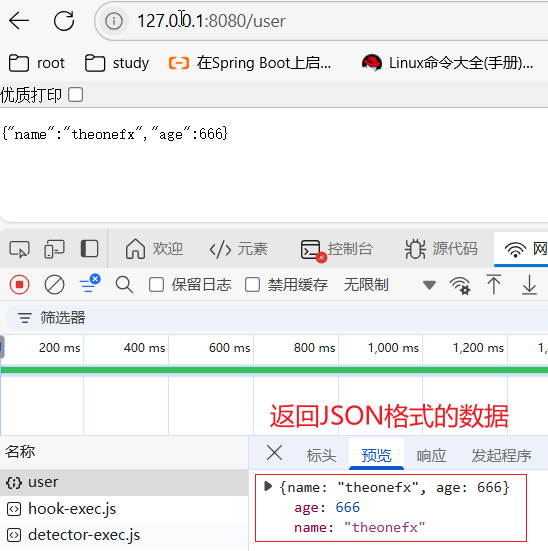This screenshot has height=551, width=548.
Task: Click the export HAR download arrow icon
Action: (x=529, y=284)
